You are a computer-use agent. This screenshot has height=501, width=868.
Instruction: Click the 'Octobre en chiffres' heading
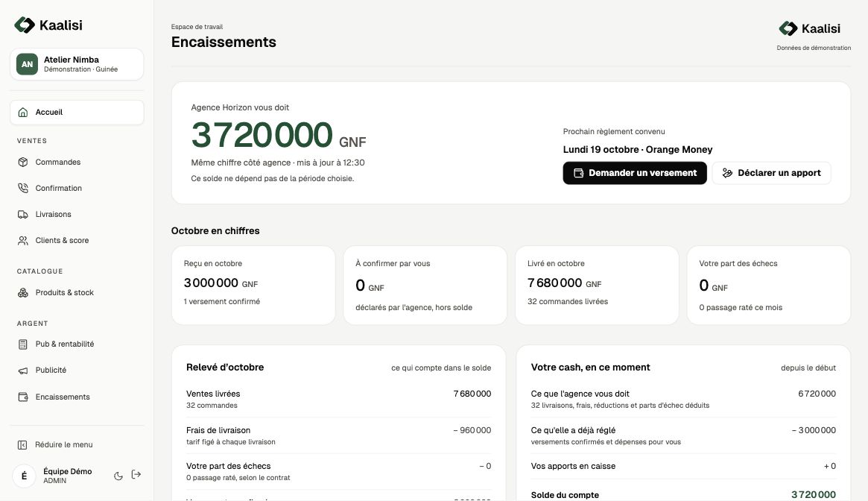coord(215,231)
